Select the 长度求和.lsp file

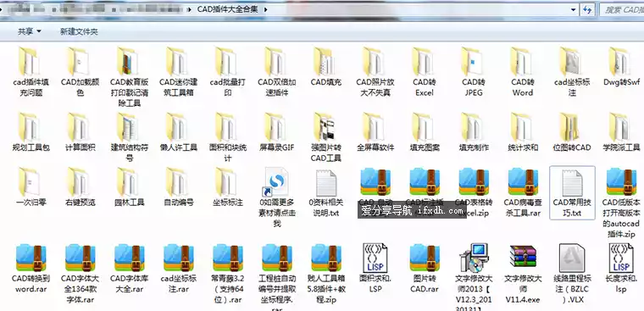point(621,268)
